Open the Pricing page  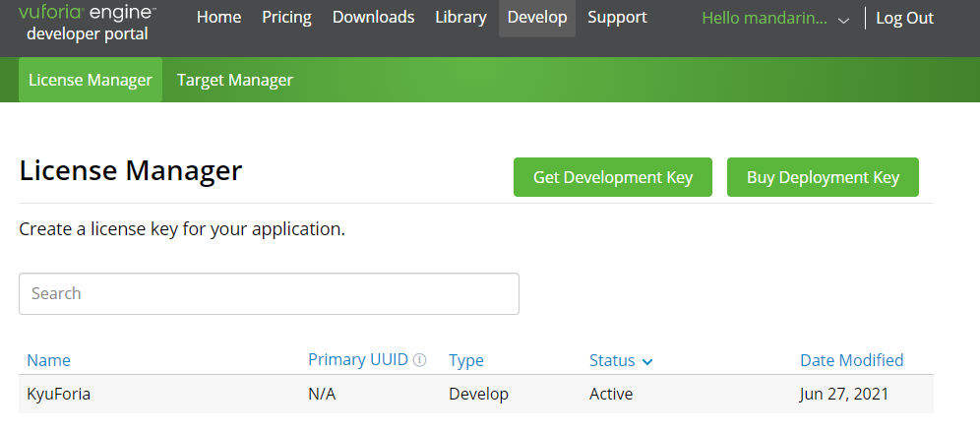pos(287,18)
